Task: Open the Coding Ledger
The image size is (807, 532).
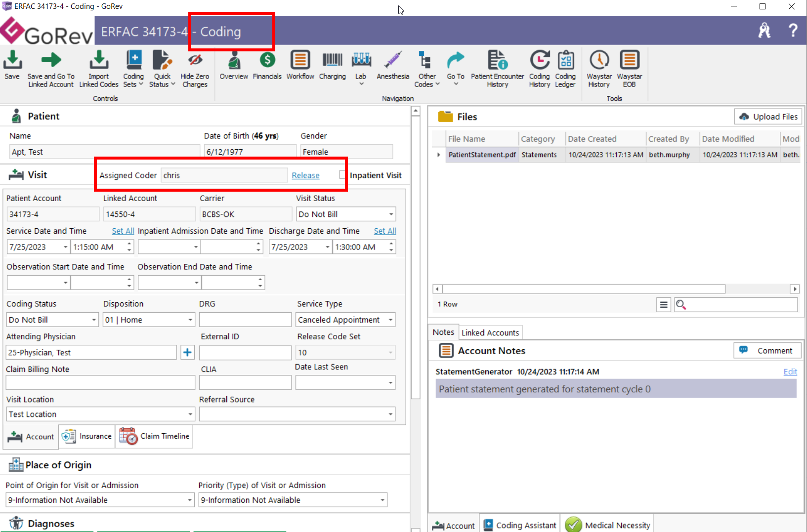Action: (x=565, y=69)
